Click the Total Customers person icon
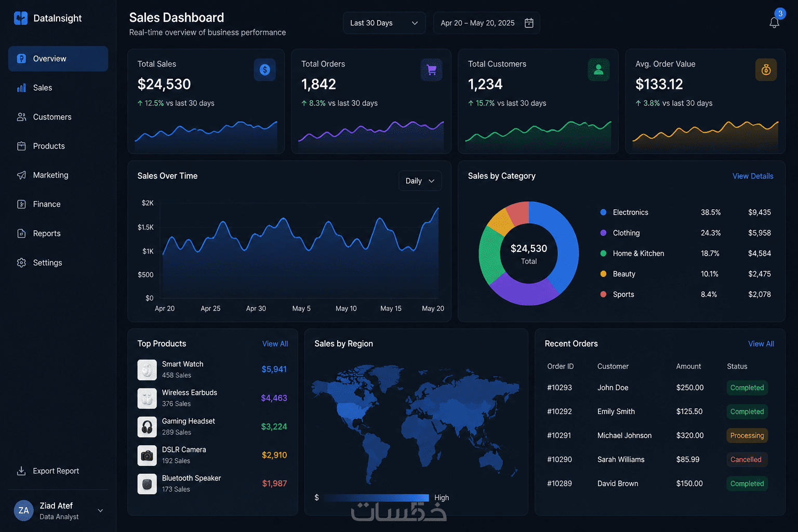Screen dimensions: 798x532 coord(598,70)
